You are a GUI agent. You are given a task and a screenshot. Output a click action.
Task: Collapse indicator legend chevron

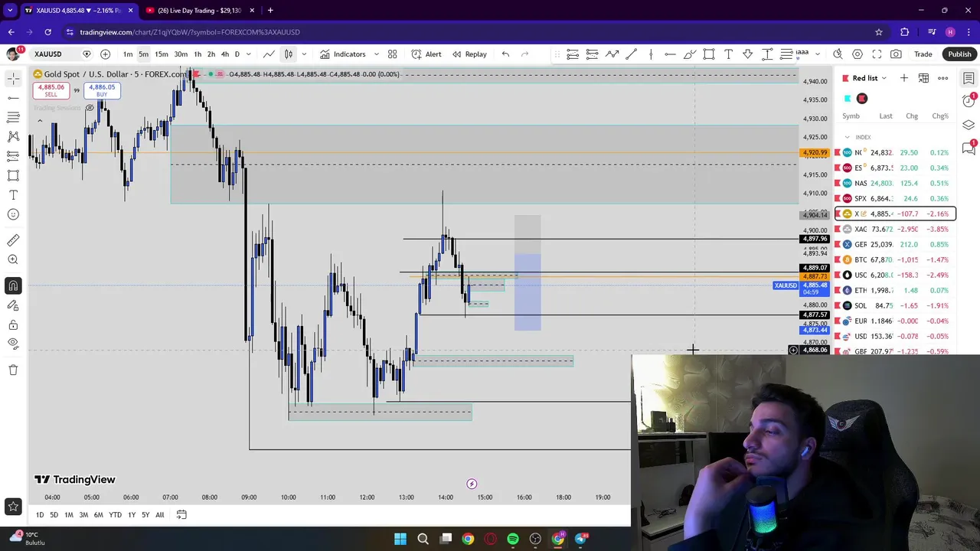coord(40,121)
